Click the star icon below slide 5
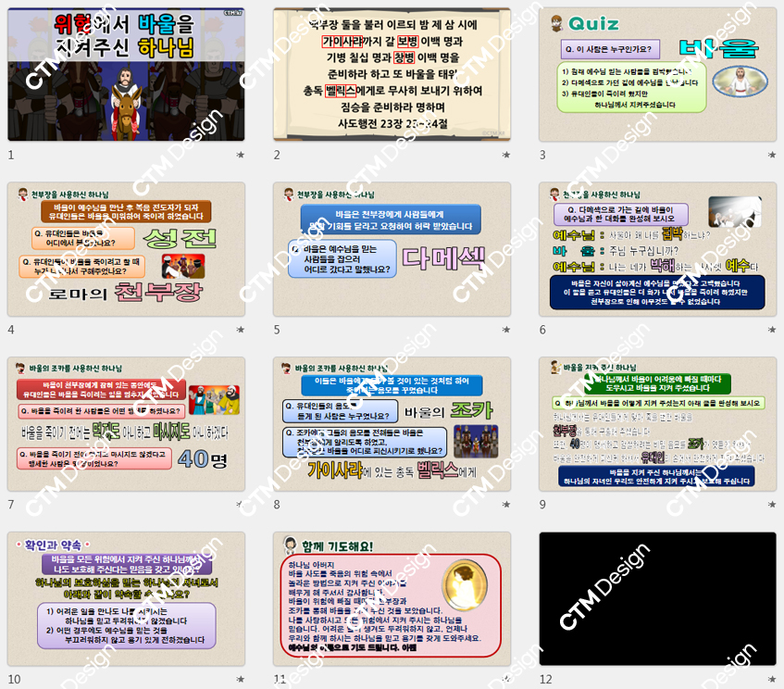The width and height of the screenshot is (784, 689). 506,331
